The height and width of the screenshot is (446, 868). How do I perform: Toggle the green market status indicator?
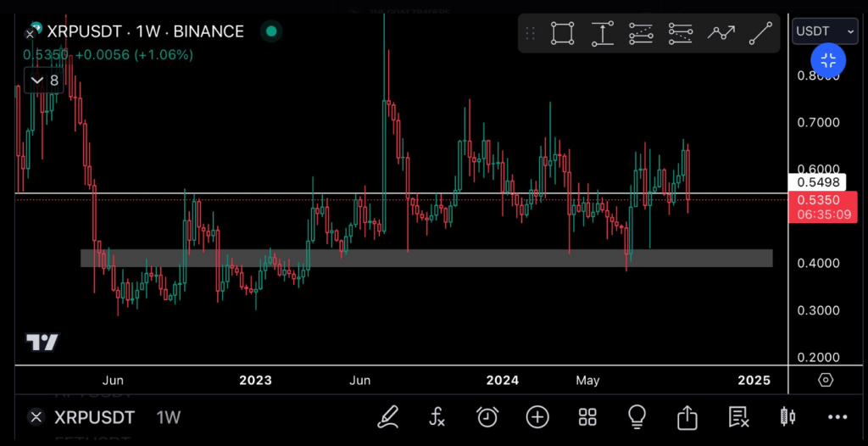pos(271,31)
